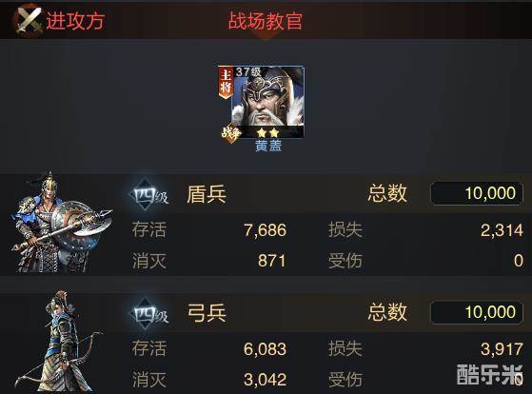Screen dimensions: 532x394
Task: Click the 黄盖 general name link
Action: pos(268,146)
